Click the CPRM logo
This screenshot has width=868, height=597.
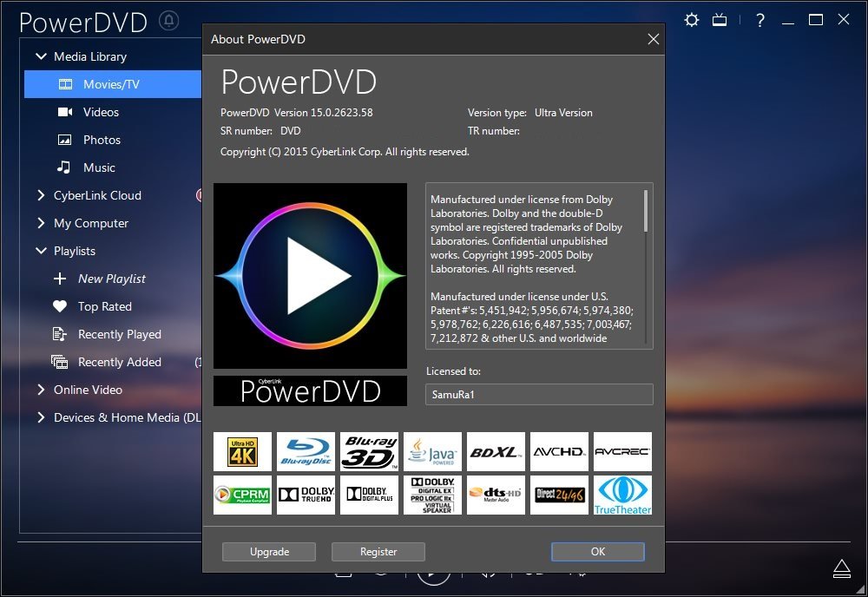[242, 495]
